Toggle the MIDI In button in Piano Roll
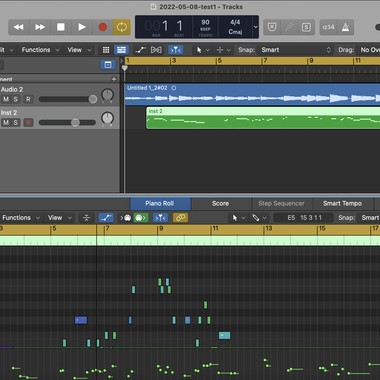The width and height of the screenshot is (380, 380). pos(126,218)
